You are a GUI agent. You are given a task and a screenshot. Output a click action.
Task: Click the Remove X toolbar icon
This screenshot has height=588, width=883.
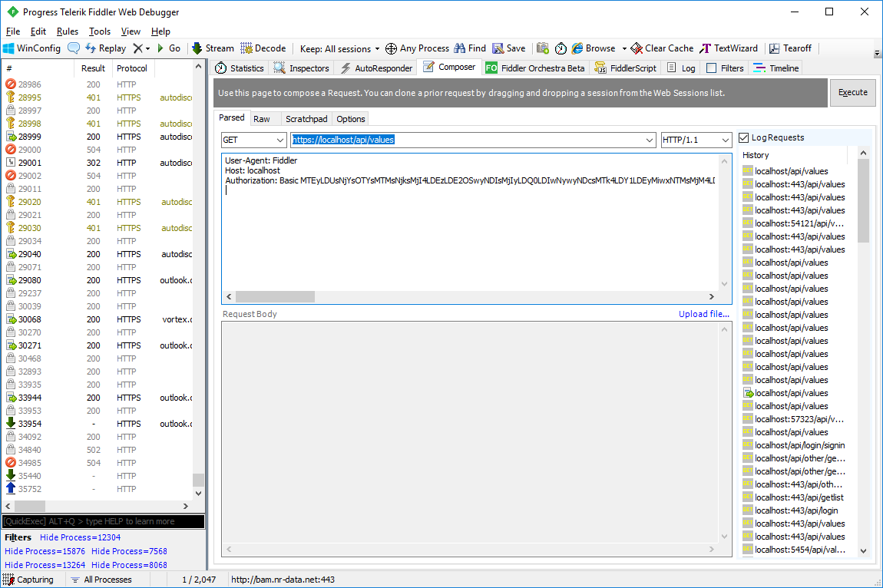[x=138, y=48]
